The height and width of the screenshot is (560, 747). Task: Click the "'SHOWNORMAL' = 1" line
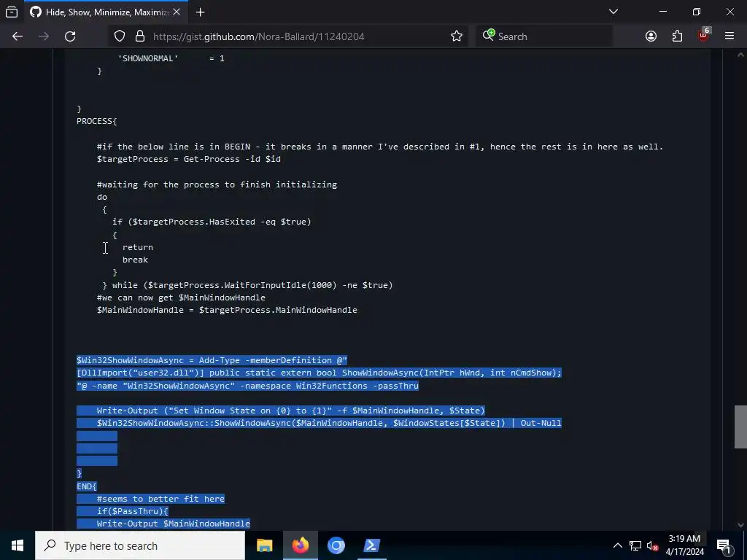[171, 58]
